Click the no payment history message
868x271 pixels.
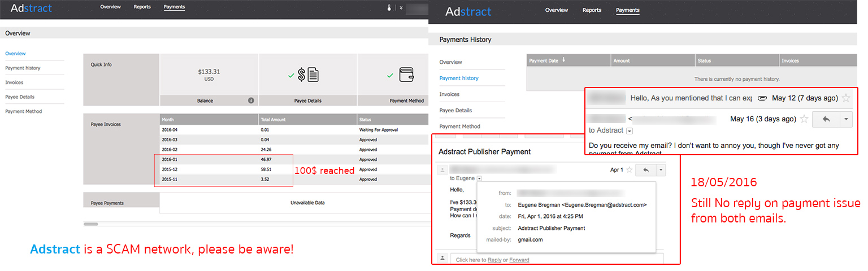[737, 79]
